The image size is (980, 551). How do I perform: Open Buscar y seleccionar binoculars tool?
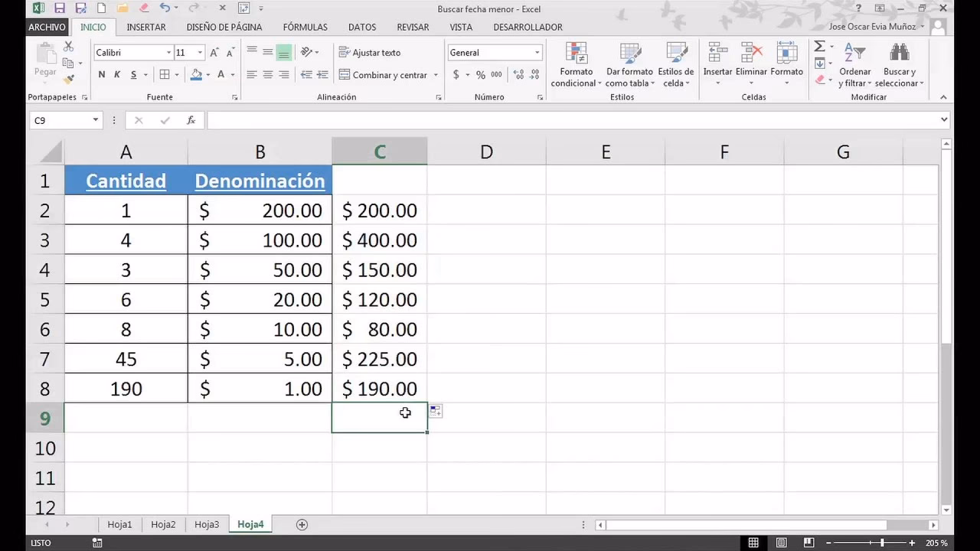click(x=899, y=65)
